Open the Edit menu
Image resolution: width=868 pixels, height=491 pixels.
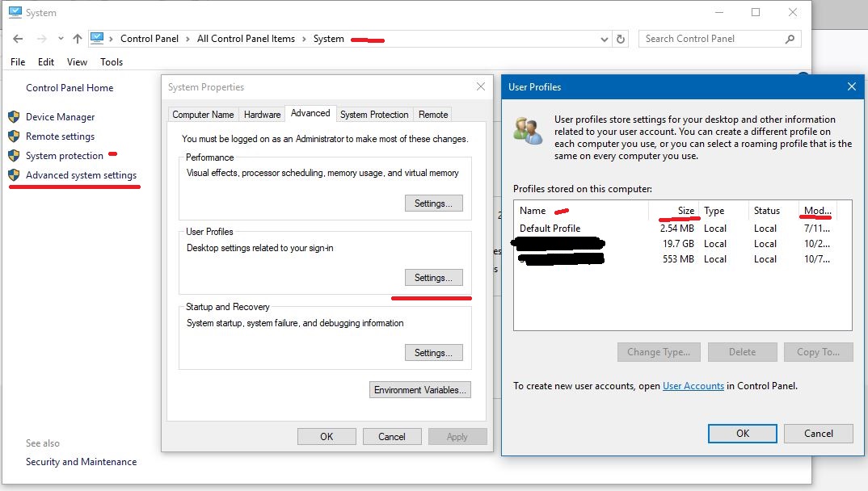pyautogui.click(x=46, y=62)
